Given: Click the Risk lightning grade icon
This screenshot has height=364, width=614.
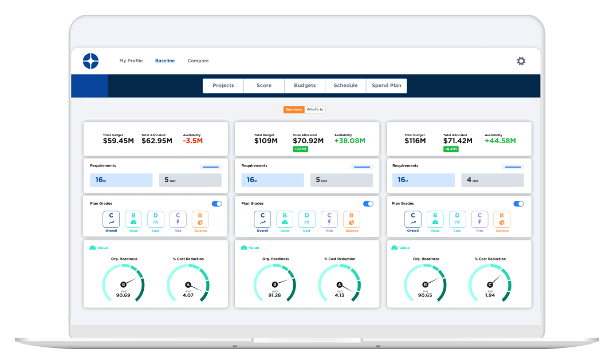Looking at the screenshot, I should pos(178,219).
